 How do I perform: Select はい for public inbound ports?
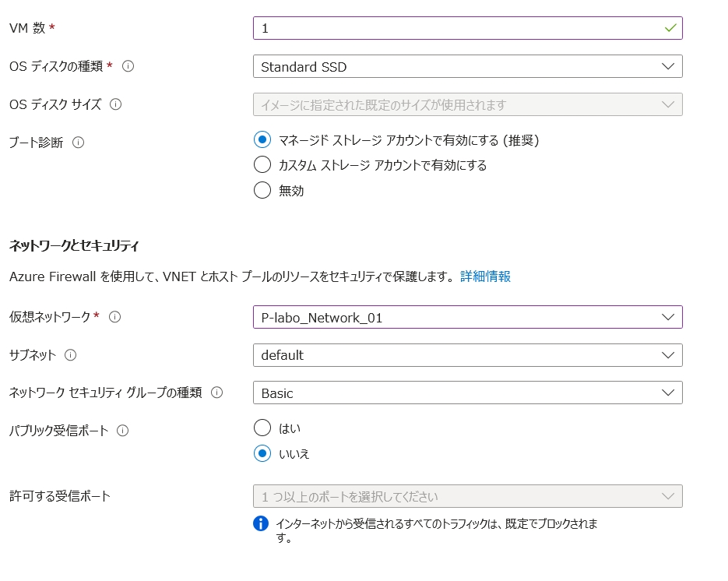coord(262,428)
